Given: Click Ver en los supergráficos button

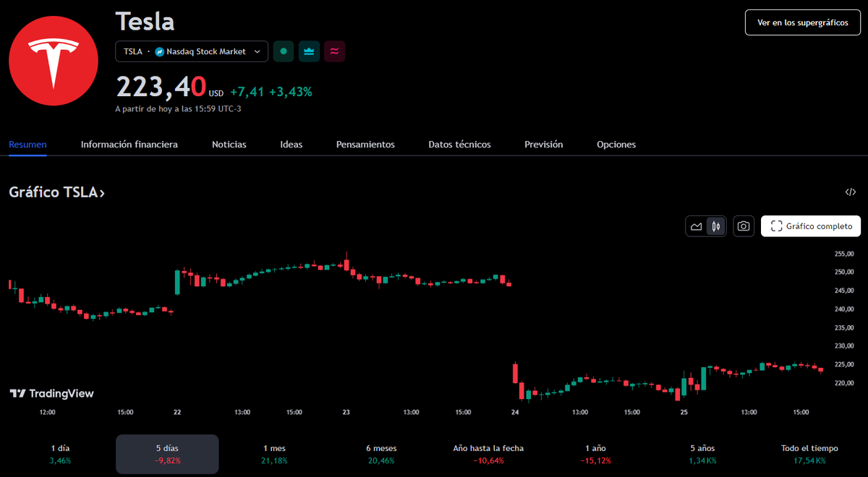Looking at the screenshot, I should click(803, 22).
